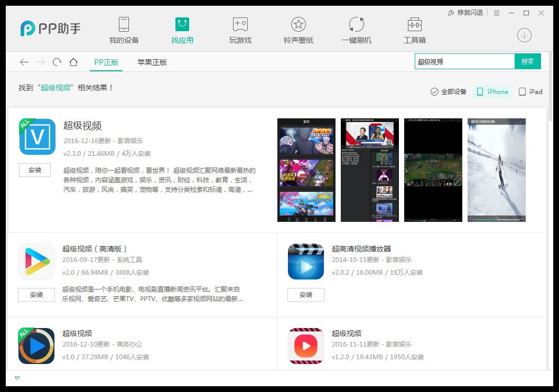The width and height of the screenshot is (559, 392).
Task: Go back with the left arrow
Action: click(24, 62)
